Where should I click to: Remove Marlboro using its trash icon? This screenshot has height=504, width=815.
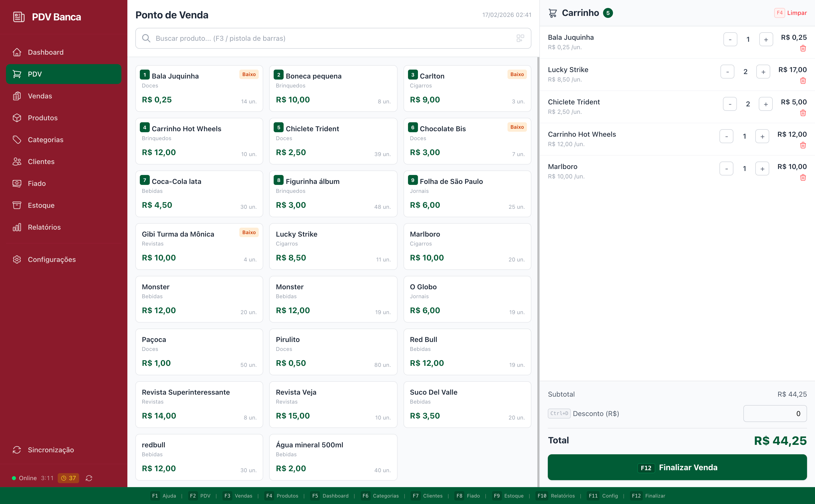(x=803, y=178)
